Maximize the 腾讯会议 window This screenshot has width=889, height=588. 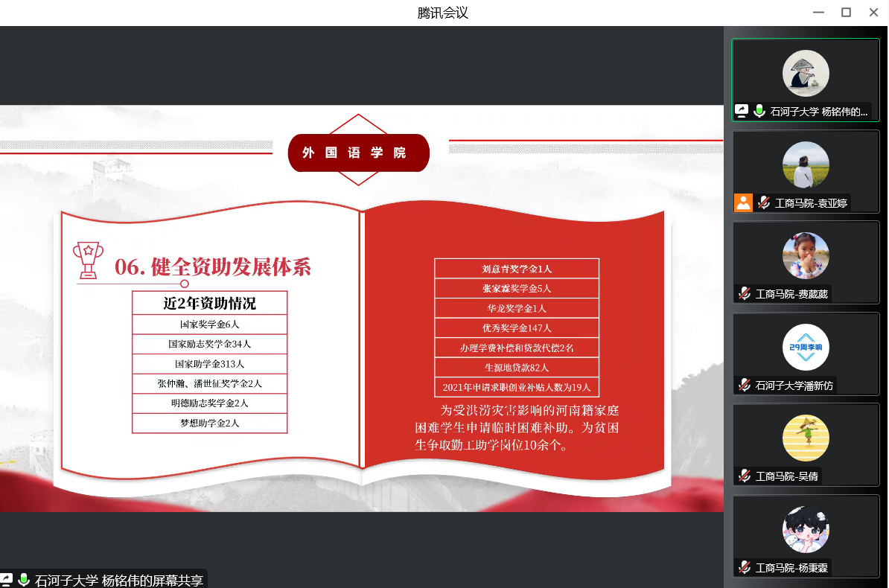pyautogui.click(x=846, y=12)
